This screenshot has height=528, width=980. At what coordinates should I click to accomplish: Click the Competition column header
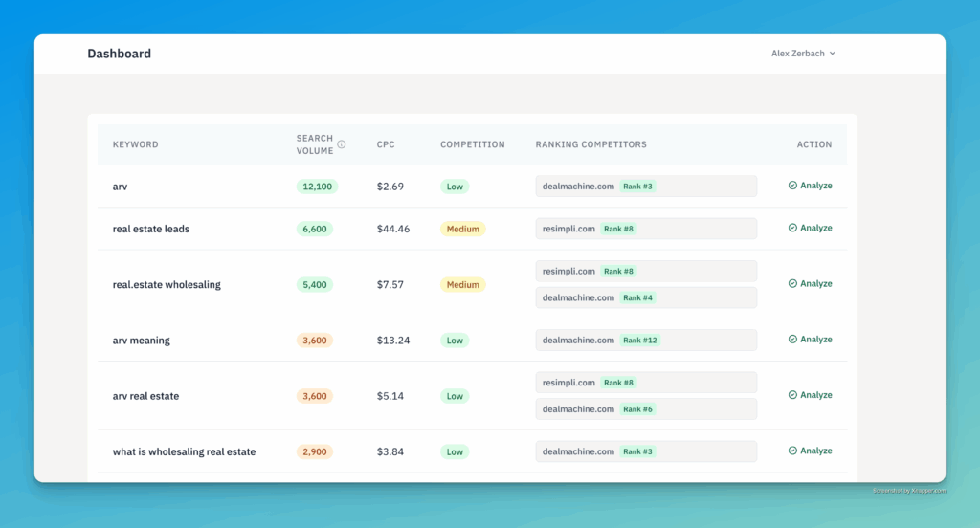[x=472, y=144]
